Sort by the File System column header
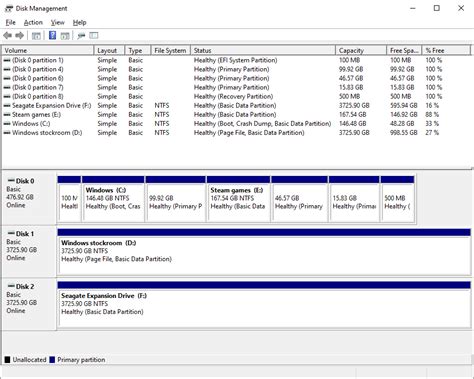 170,50
